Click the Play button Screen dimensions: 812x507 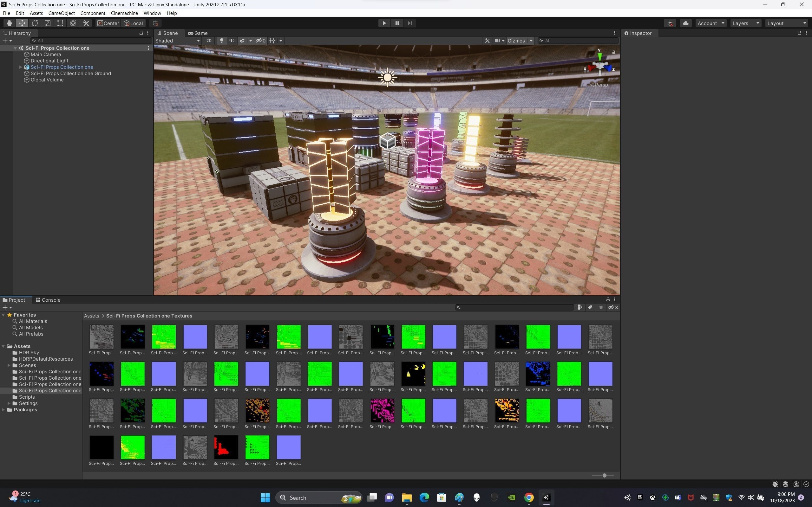tap(384, 23)
